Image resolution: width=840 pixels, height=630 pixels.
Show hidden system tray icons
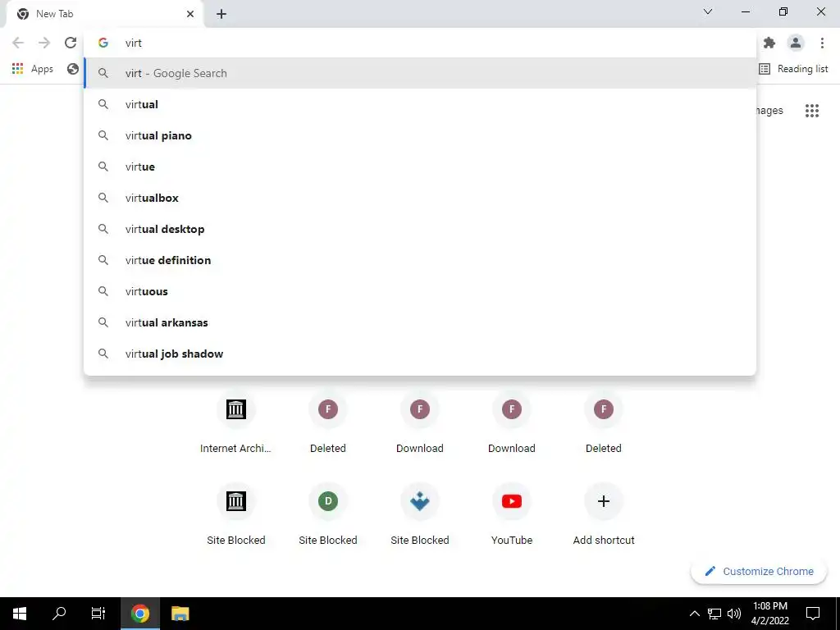click(x=694, y=614)
